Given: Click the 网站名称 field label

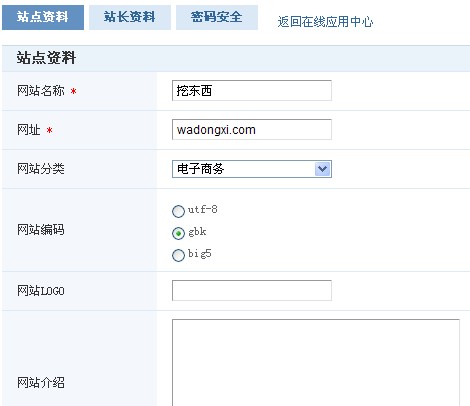Looking at the screenshot, I should point(41,91).
